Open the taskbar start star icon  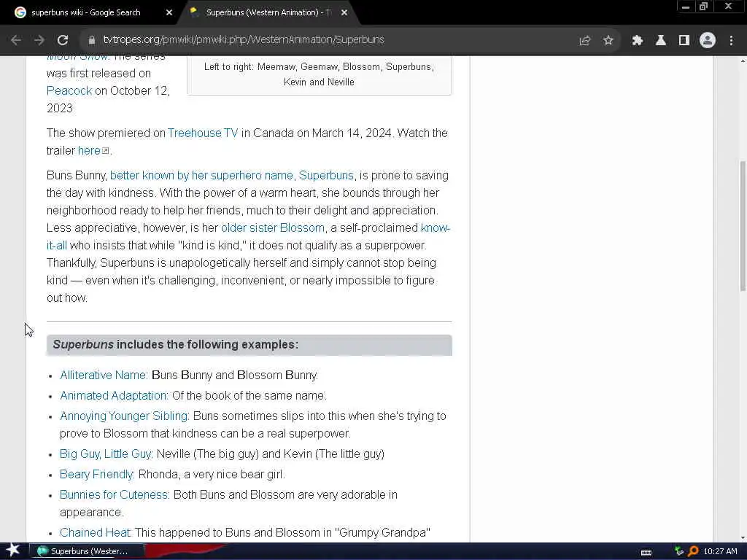point(13,551)
